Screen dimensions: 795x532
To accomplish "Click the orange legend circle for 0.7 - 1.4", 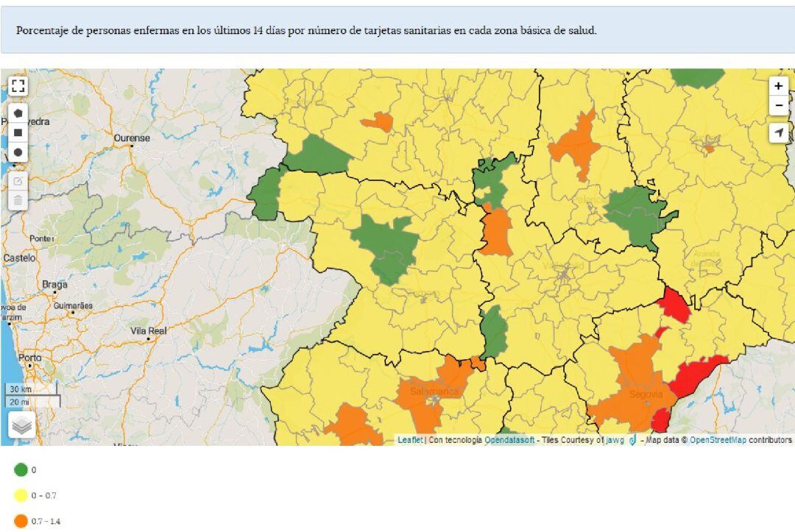I will [21, 521].
